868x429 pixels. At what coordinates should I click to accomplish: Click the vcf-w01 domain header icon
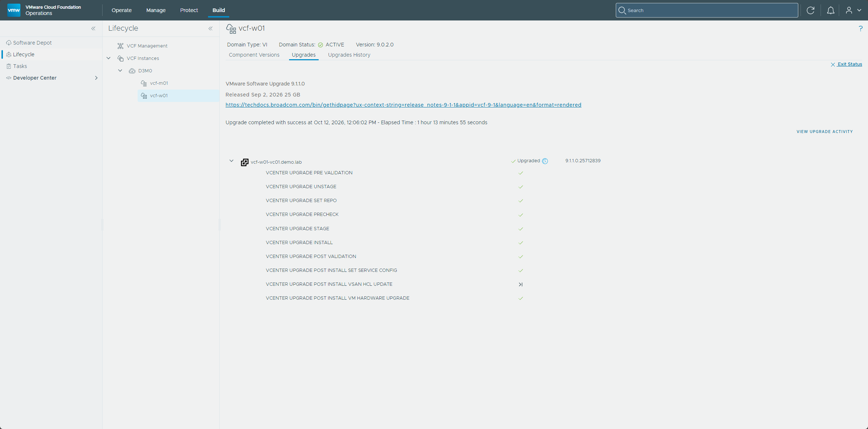(x=231, y=29)
